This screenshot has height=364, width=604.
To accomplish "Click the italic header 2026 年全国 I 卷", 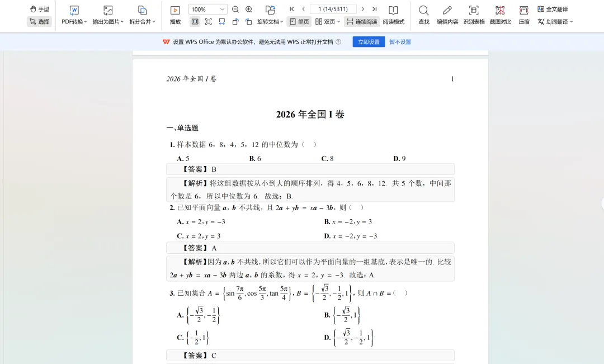I will coord(191,79).
